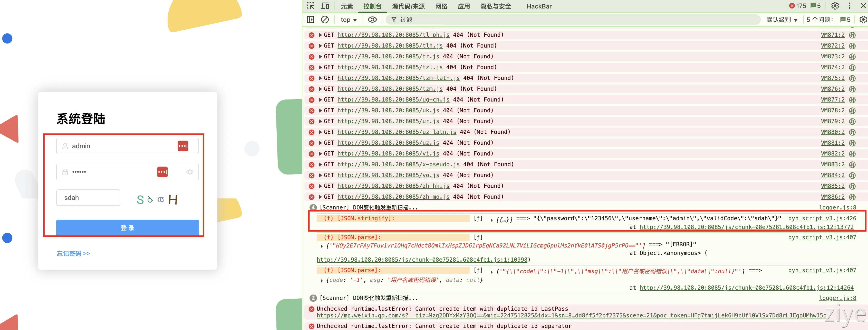Click the 忘记密码 link
Image resolution: width=868 pixels, height=330 pixels.
(73, 253)
